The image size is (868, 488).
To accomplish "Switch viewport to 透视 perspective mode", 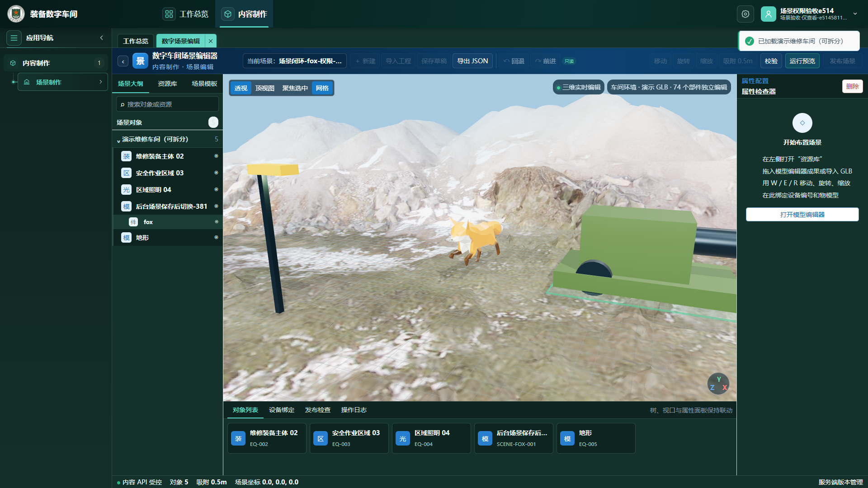I will click(241, 88).
